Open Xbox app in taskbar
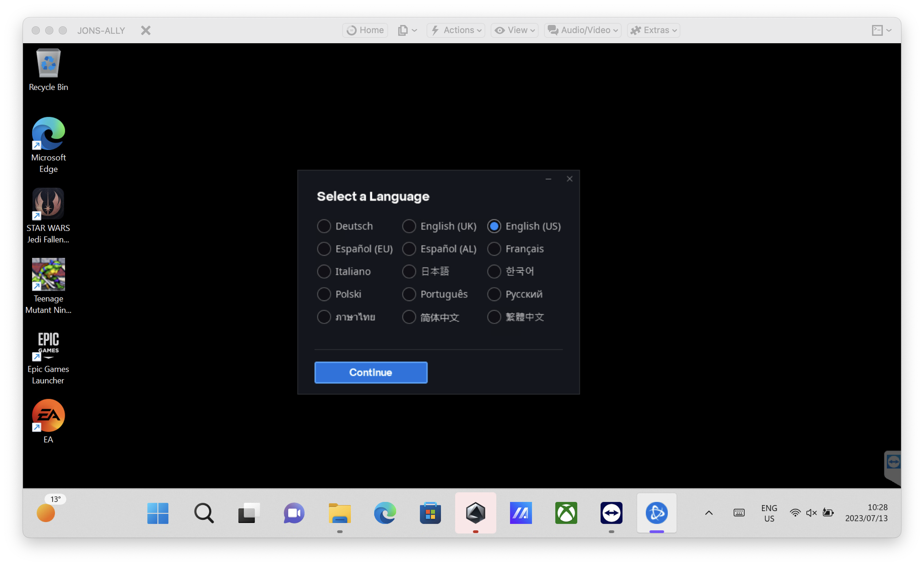The width and height of the screenshot is (924, 566). coord(566,513)
